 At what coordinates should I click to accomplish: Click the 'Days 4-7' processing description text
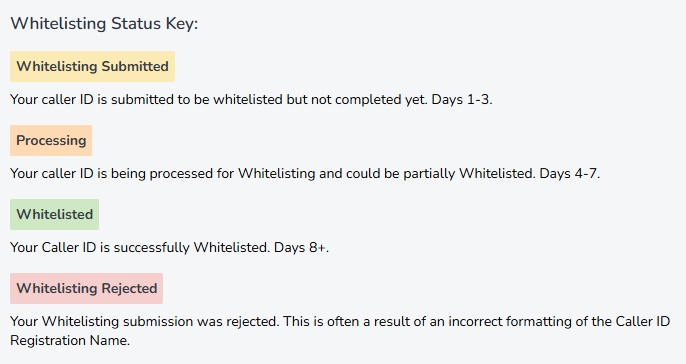tap(305, 174)
